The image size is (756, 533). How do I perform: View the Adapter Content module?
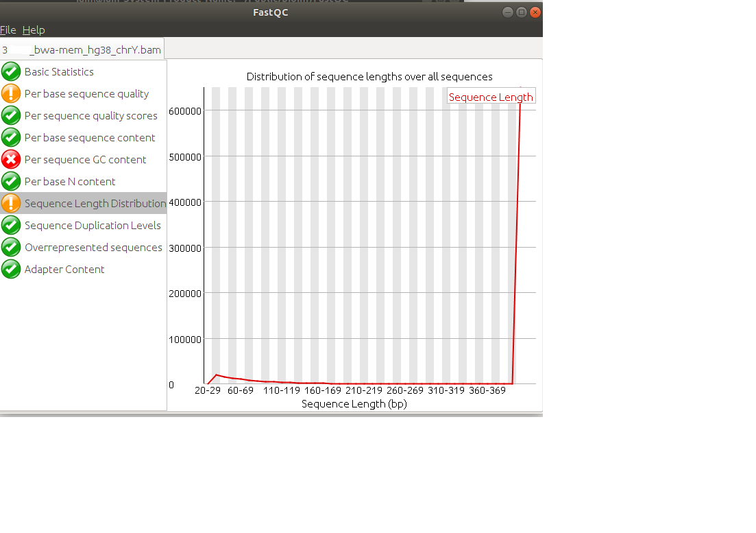tap(64, 269)
